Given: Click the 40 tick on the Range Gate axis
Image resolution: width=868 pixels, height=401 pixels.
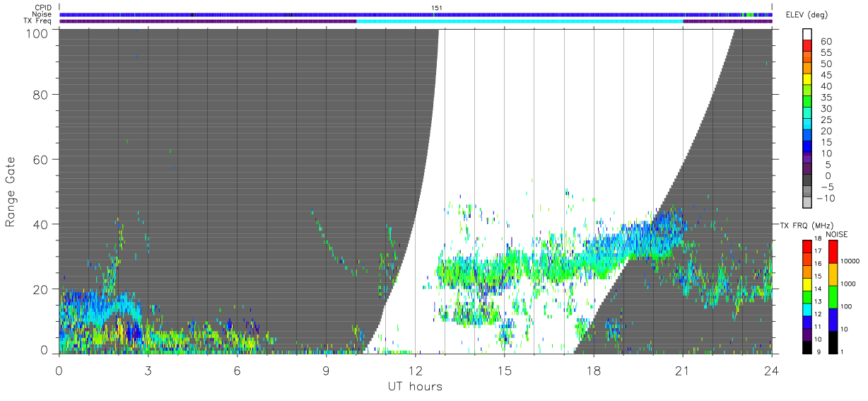Looking at the screenshot, I should pyautogui.click(x=40, y=224).
